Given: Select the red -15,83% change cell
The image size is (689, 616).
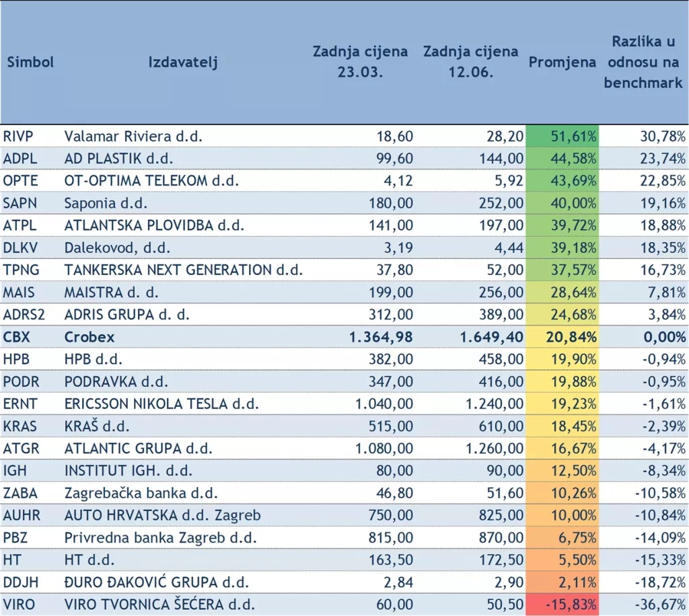Looking at the screenshot, I should coord(563,605).
